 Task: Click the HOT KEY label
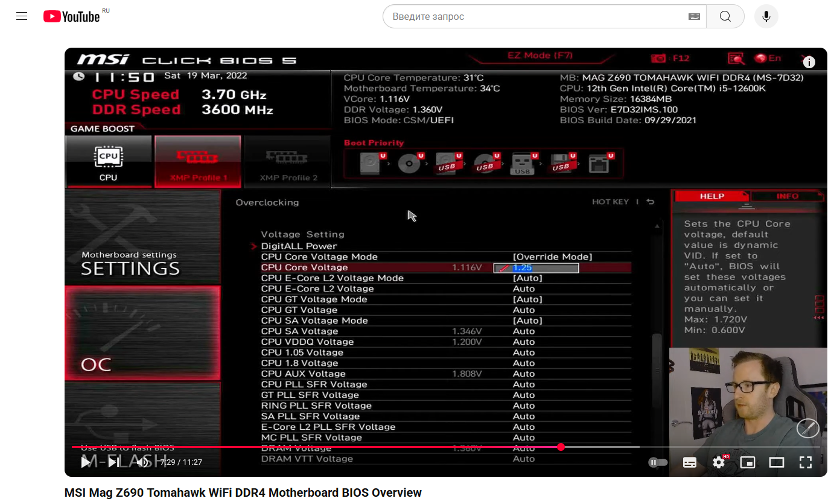pyautogui.click(x=610, y=202)
